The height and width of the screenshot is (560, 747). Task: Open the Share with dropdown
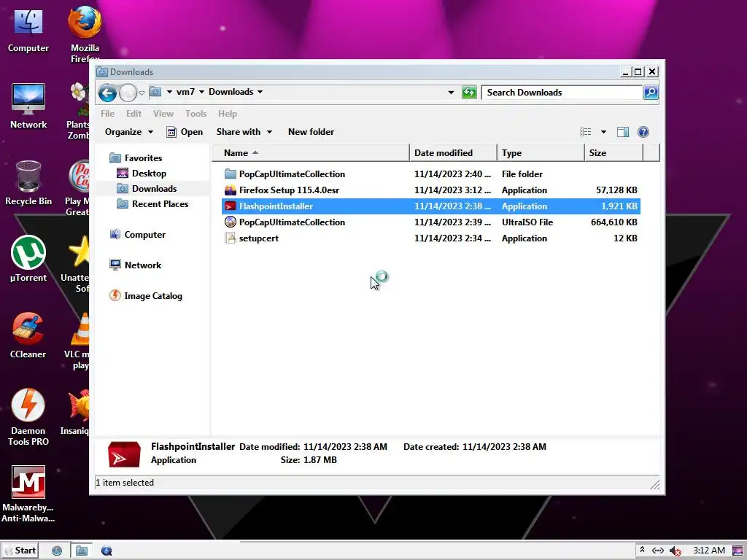[244, 132]
